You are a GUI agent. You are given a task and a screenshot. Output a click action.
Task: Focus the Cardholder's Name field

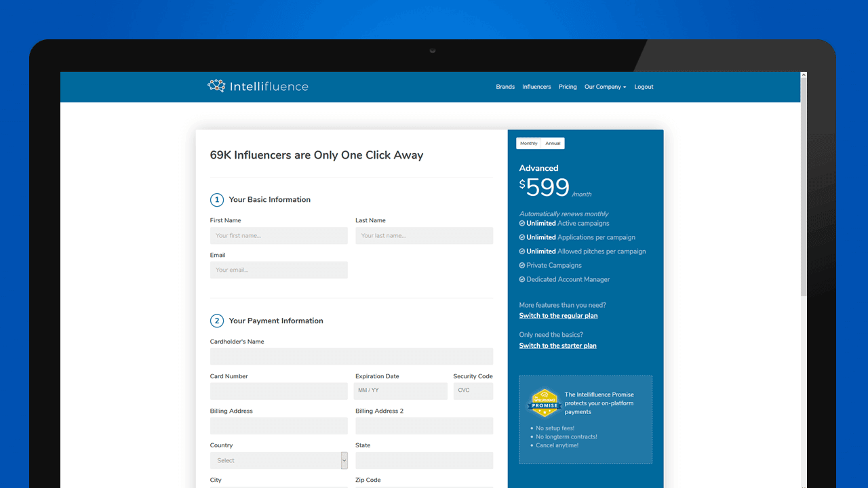tap(352, 357)
